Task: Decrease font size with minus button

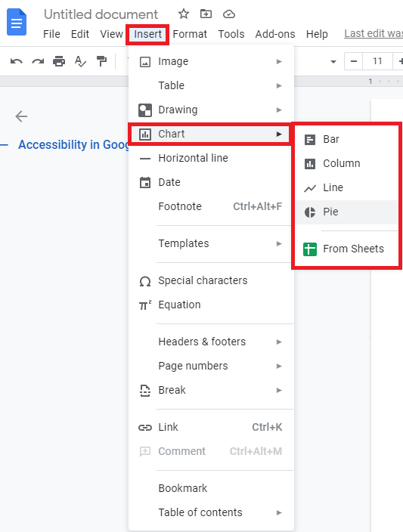Action: [353, 61]
